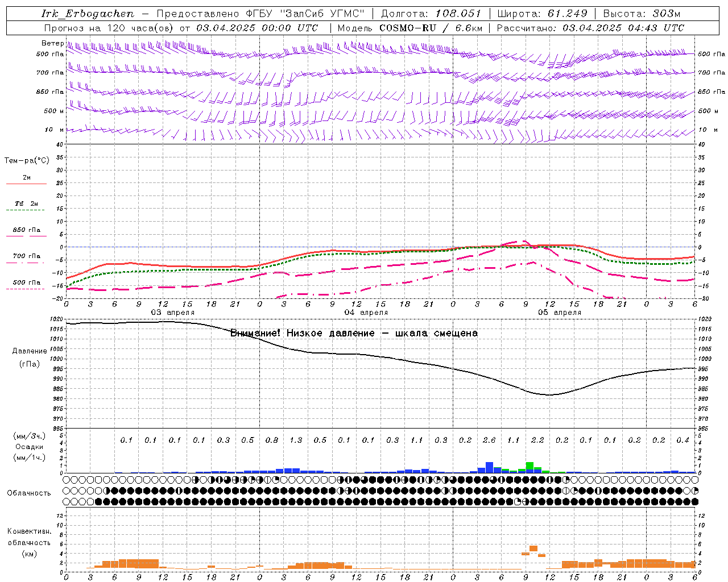Click the "03 апреля" date label
This screenshot has width=728, height=582.
click(x=172, y=313)
